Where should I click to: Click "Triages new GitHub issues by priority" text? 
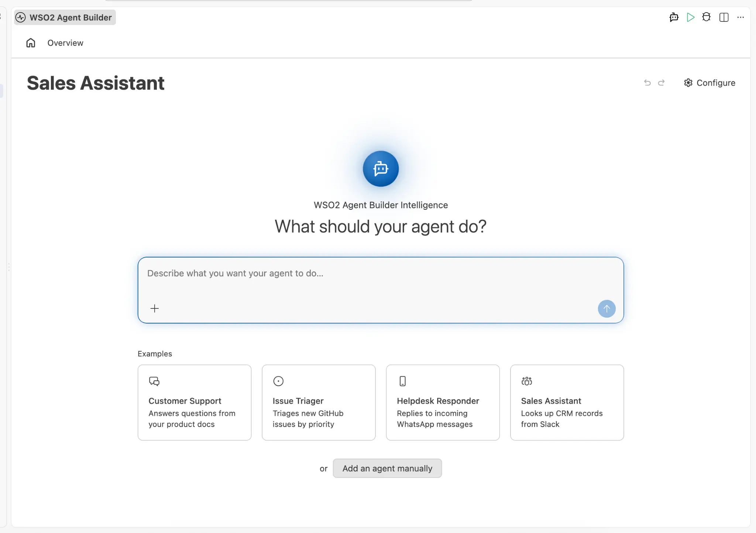[x=308, y=419]
